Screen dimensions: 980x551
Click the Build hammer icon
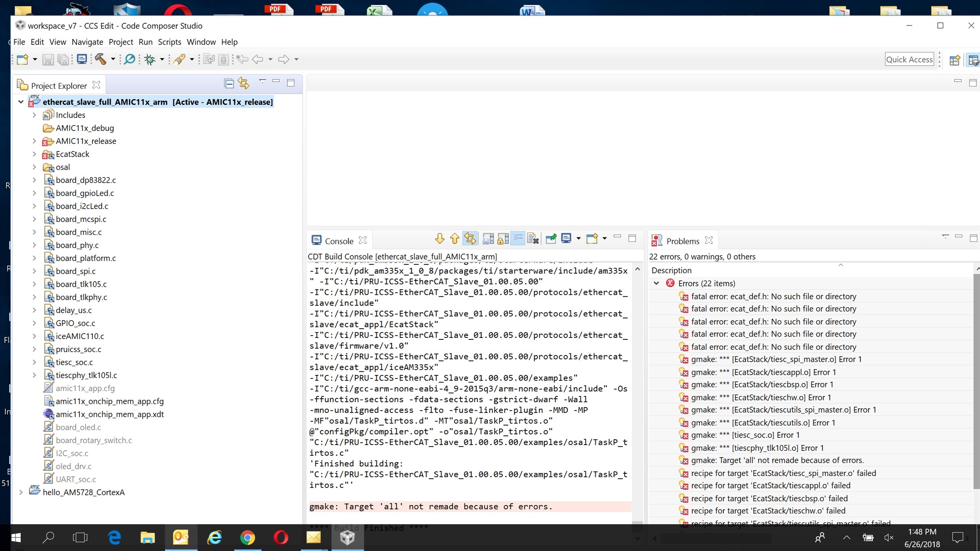tap(100, 59)
